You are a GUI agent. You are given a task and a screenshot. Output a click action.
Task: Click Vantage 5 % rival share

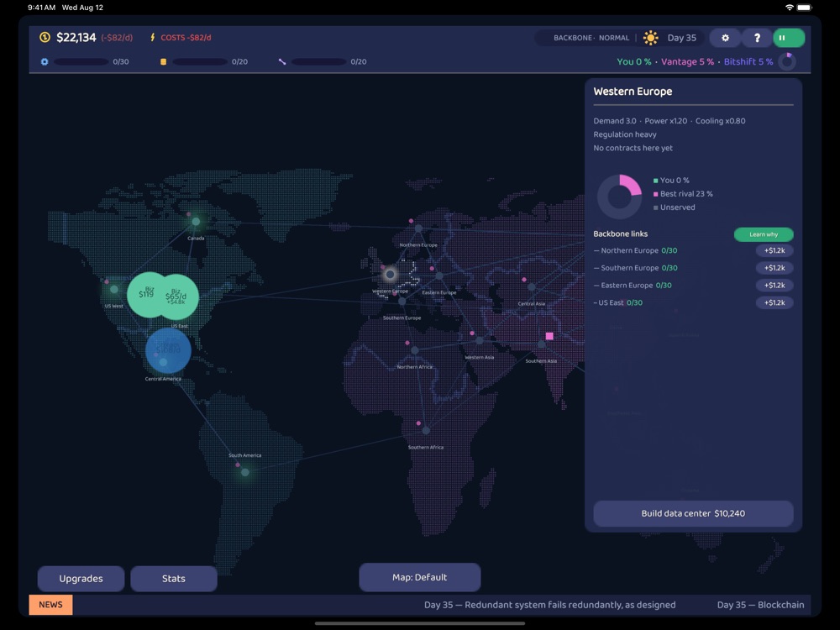pos(687,61)
